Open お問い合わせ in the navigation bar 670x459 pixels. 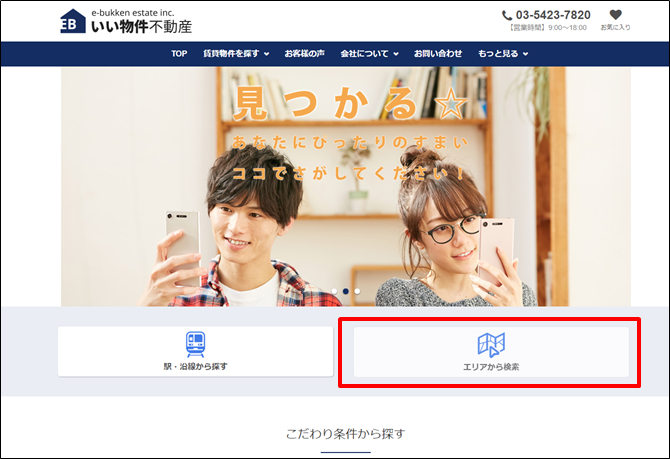point(438,54)
